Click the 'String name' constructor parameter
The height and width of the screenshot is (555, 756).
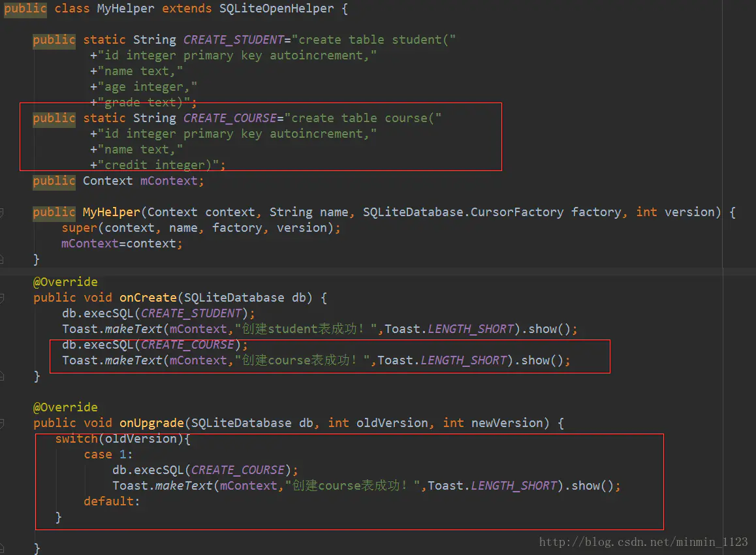tap(309, 212)
